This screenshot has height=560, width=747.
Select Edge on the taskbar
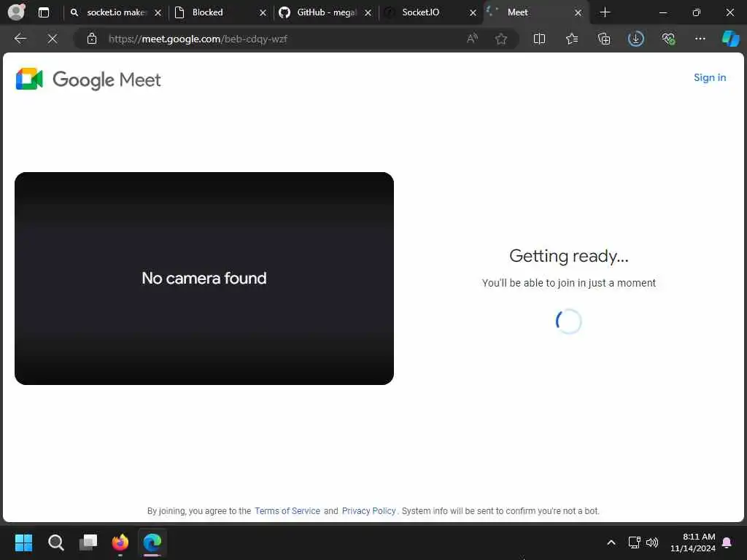pos(152,542)
